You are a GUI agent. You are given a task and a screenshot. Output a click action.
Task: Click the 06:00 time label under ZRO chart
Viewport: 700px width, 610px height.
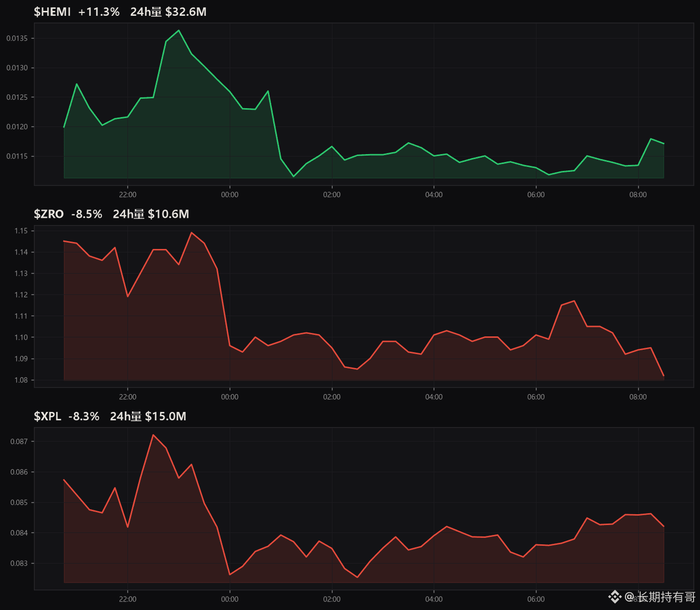click(536, 397)
